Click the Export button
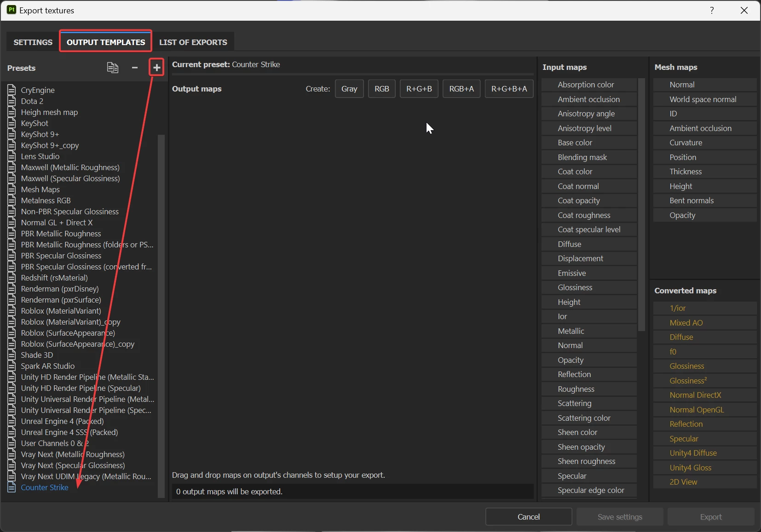Screen dimensions: 761x532 [x=711, y=517]
